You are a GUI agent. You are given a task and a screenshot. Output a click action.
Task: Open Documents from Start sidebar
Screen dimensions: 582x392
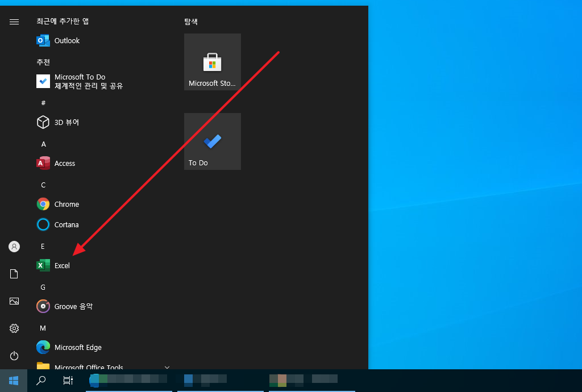click(x=14, y=274)
